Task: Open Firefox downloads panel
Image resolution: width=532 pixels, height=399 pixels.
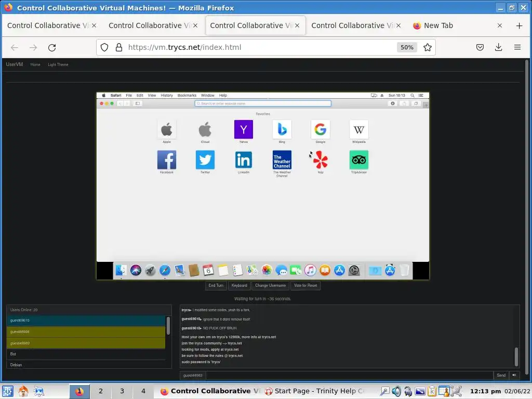Action: tap(498, 47)
